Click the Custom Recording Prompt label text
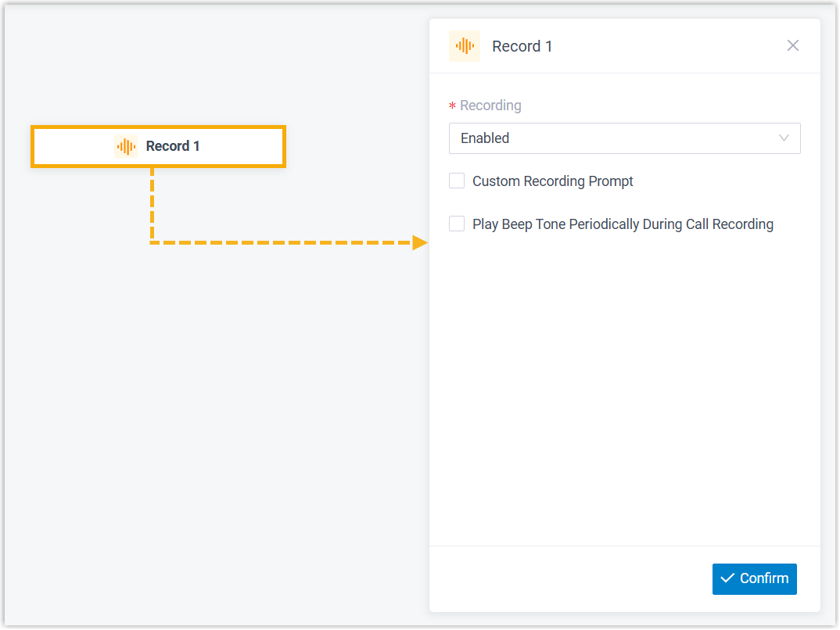The width and height of the screenshot is (840, 630). point(552,181)
